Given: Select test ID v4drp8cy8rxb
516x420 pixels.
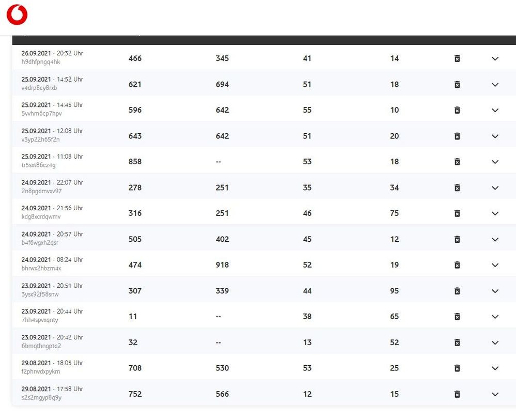Looking at the screenshot, I should point(39,88).
